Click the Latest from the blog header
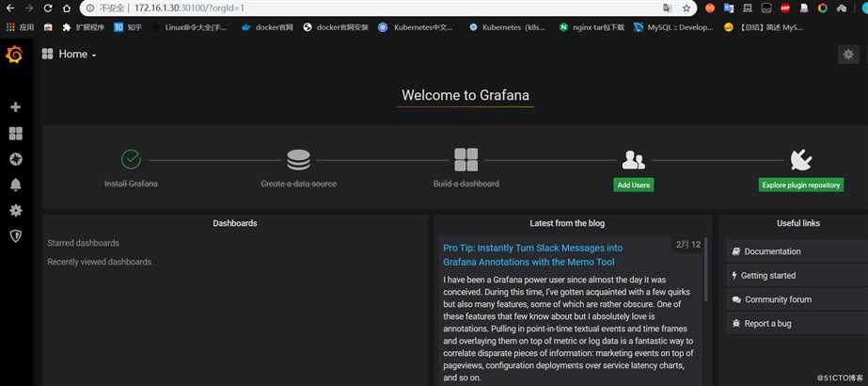The width and height of the screenshot is (868, 386). (567, 223)
